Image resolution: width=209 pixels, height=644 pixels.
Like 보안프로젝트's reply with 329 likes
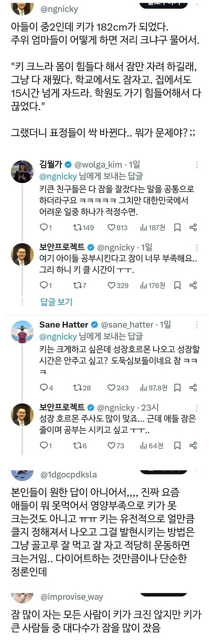coord(112,285)
